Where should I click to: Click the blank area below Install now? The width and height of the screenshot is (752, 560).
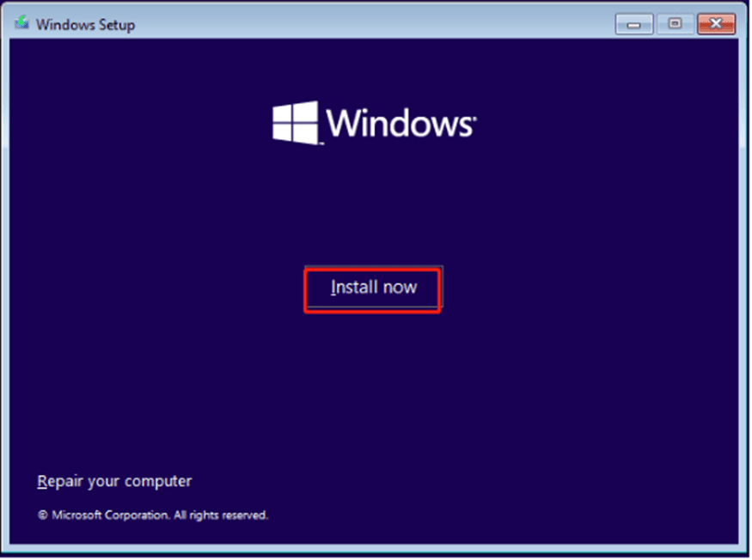[373, 387]
